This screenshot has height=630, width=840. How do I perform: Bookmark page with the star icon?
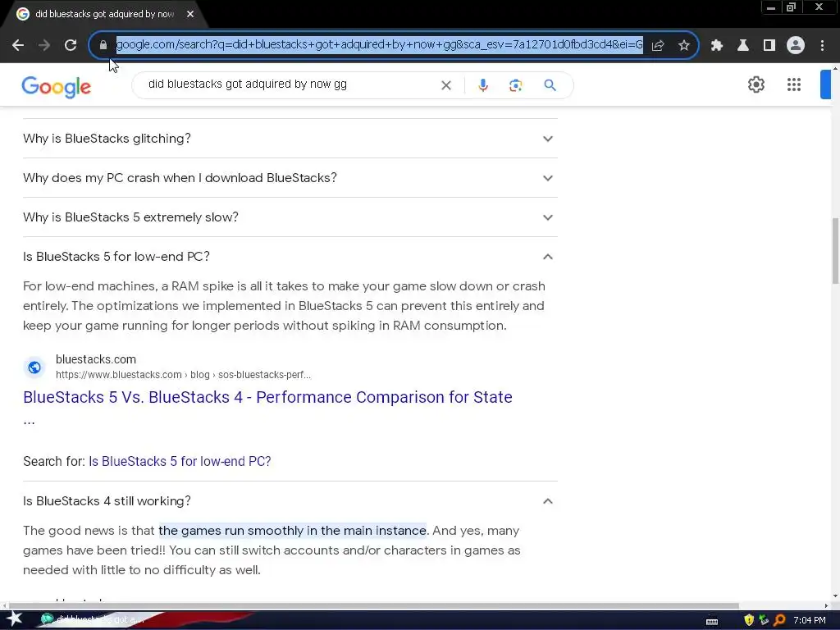[684, 46]
